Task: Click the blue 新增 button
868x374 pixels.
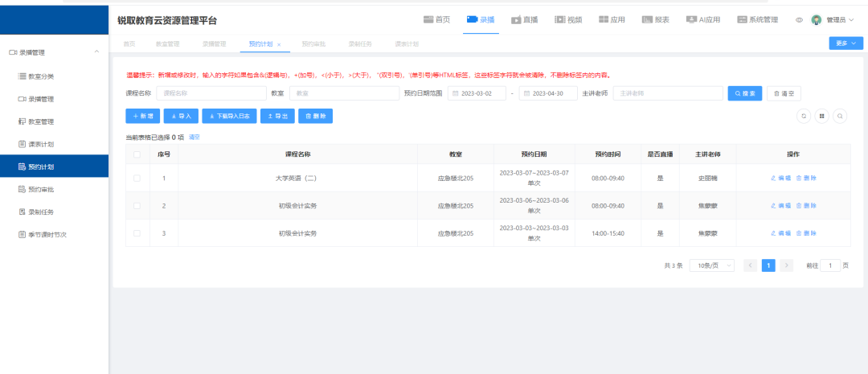Action: [x=141, y=116]
